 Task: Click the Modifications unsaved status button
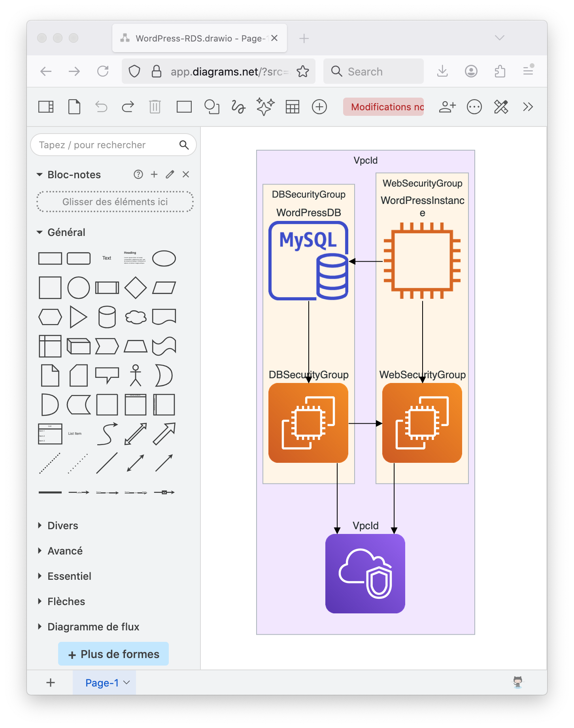[x=383, y=107]
